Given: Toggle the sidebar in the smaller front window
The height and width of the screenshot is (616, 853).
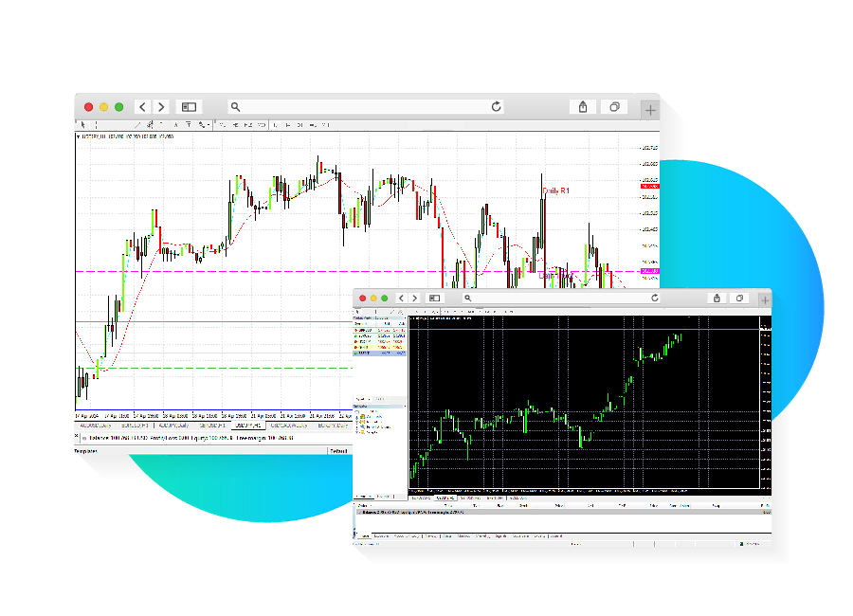Looking at the screenshot, I should [x=434, y=298].
